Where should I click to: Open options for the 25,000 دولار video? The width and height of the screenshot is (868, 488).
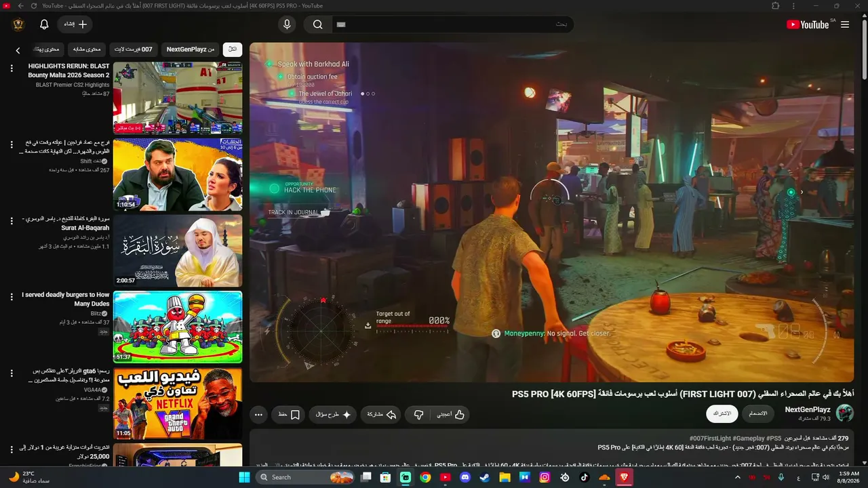tap(12, 449)
